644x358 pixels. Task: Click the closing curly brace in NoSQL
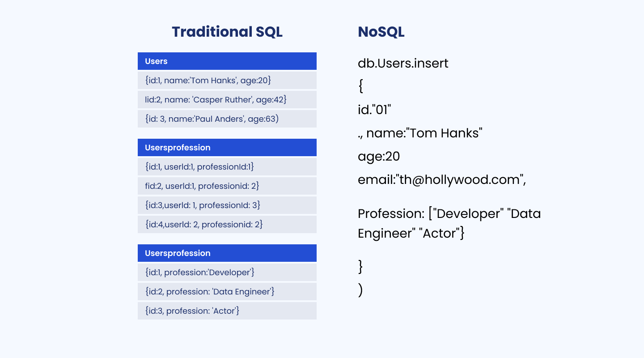pos(361,267)
